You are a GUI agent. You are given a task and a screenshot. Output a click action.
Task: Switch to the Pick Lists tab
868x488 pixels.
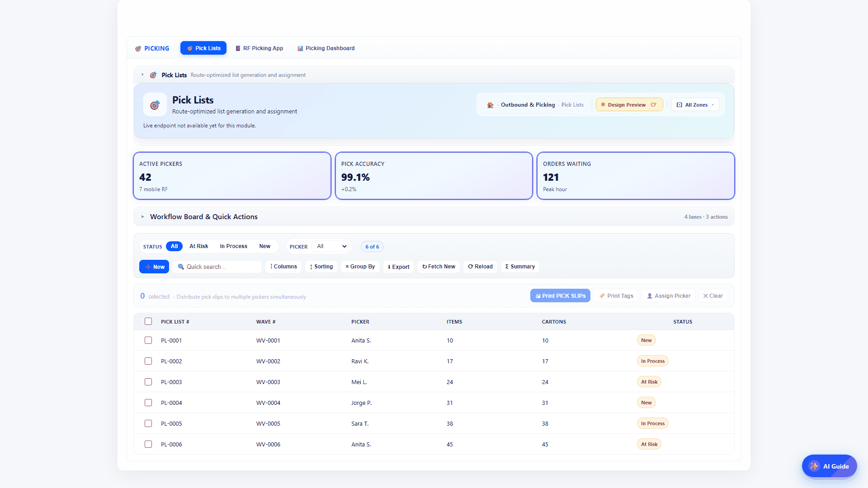[x=203, y=48]
